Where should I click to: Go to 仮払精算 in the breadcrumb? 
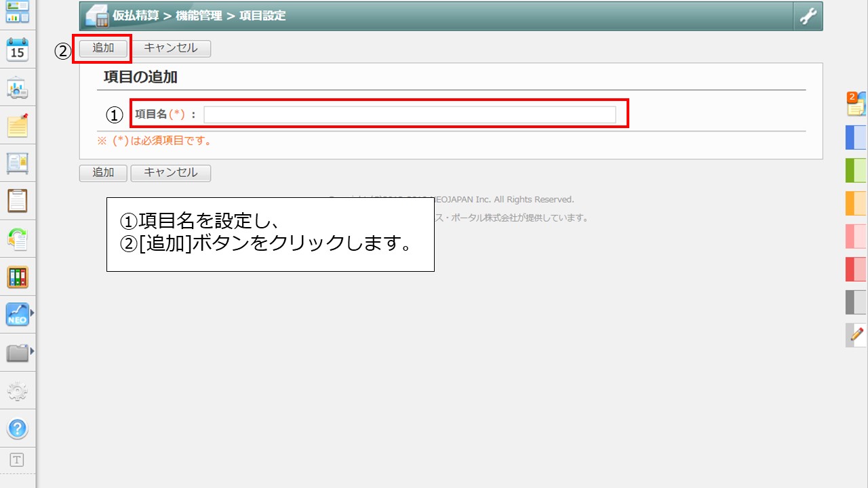(x=136, y=16)
